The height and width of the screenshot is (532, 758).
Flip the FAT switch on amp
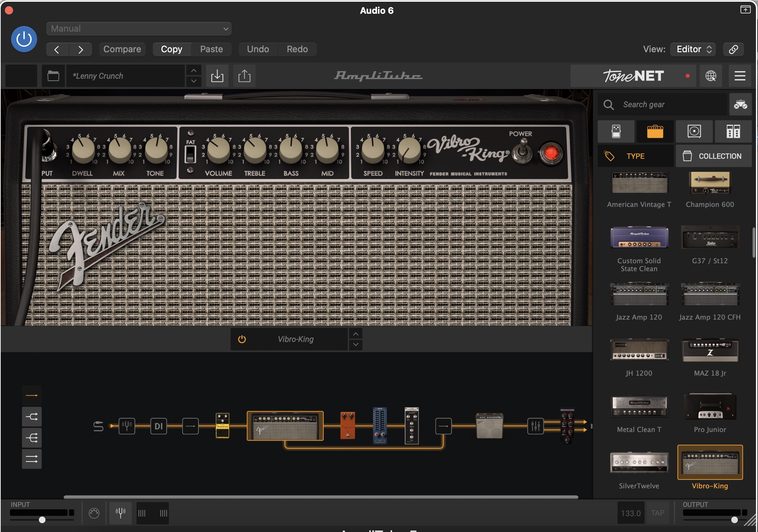(190, 154)
